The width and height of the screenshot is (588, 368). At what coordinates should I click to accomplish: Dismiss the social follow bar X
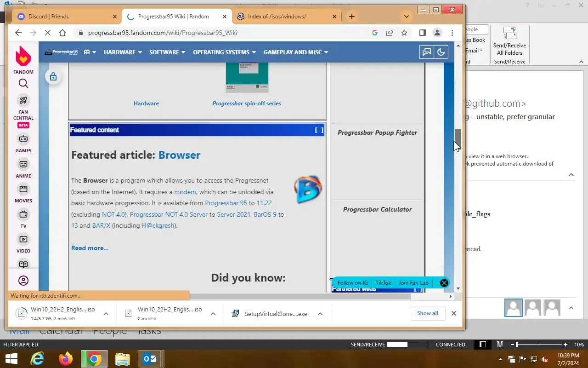[444, 283]
